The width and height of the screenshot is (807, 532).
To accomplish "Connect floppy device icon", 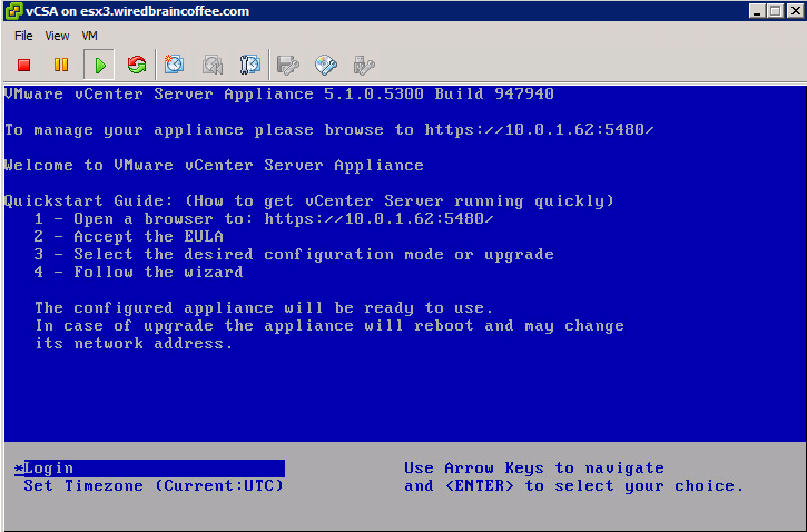I will coord(288,65).
